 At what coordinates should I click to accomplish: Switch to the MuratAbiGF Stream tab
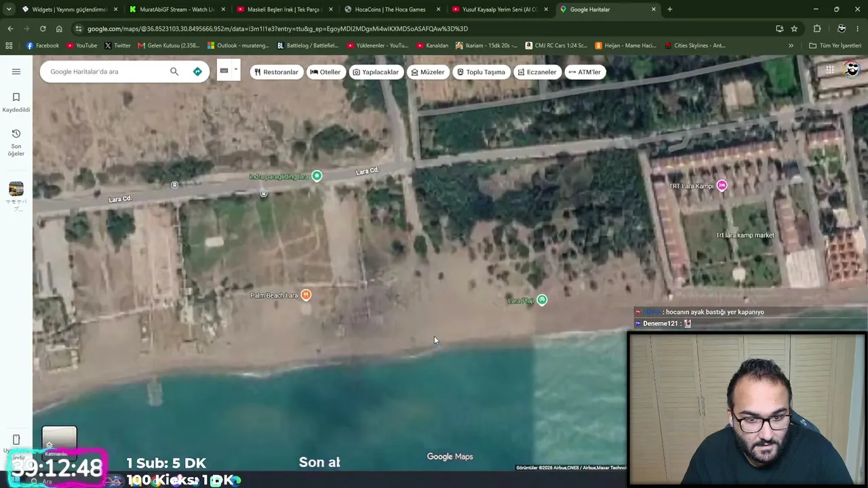point(177,9)
